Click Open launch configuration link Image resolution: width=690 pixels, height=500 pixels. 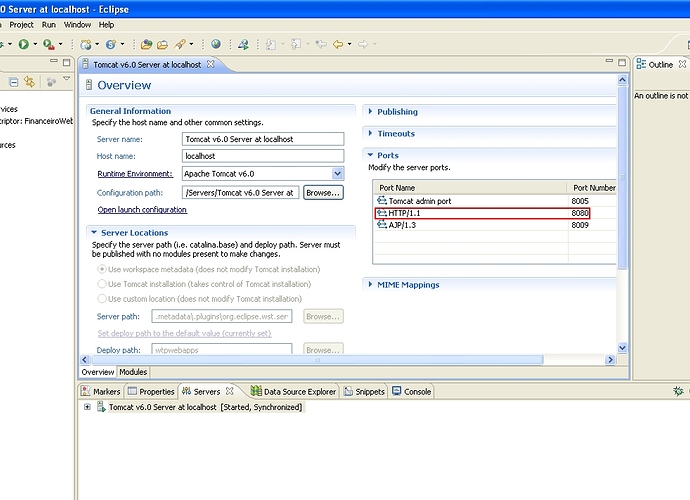(142, 210)
